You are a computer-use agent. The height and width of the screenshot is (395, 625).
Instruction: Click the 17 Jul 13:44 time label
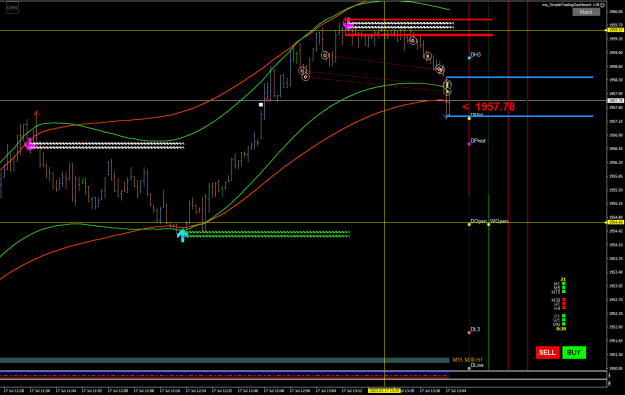point(455,391)
